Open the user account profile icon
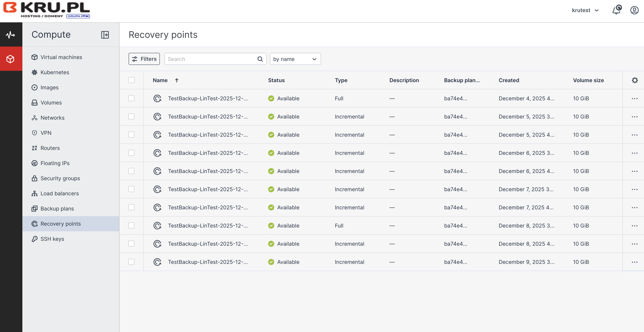Image resolution: width=644 pixels, height=332 pixels. 634,10
